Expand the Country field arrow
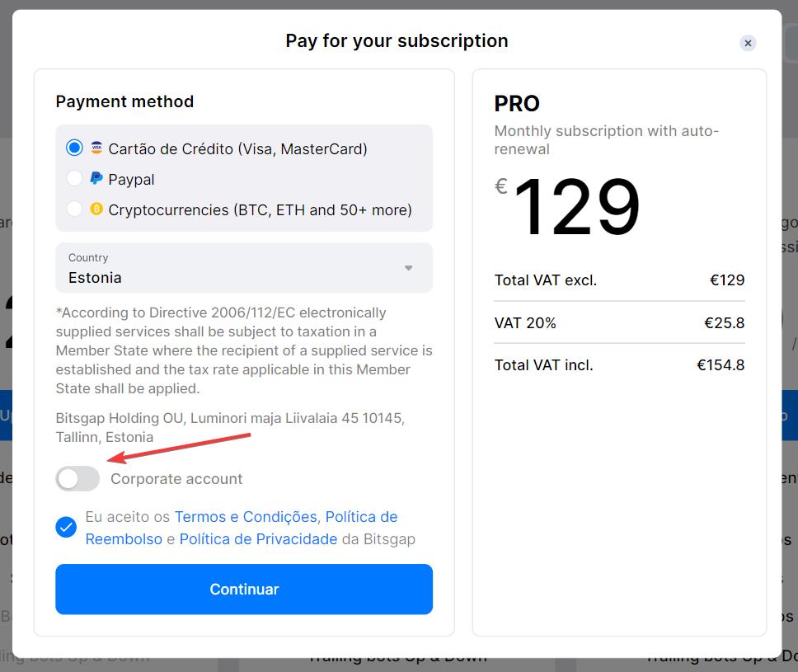The height and width of the screenshot is (672, 798). [408, 268]
